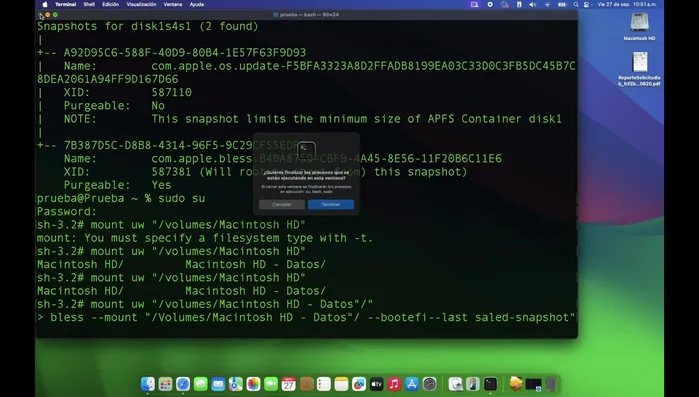699x397 pixels.
Task: Open Messages app in the Dock
Action: [201, 384]
